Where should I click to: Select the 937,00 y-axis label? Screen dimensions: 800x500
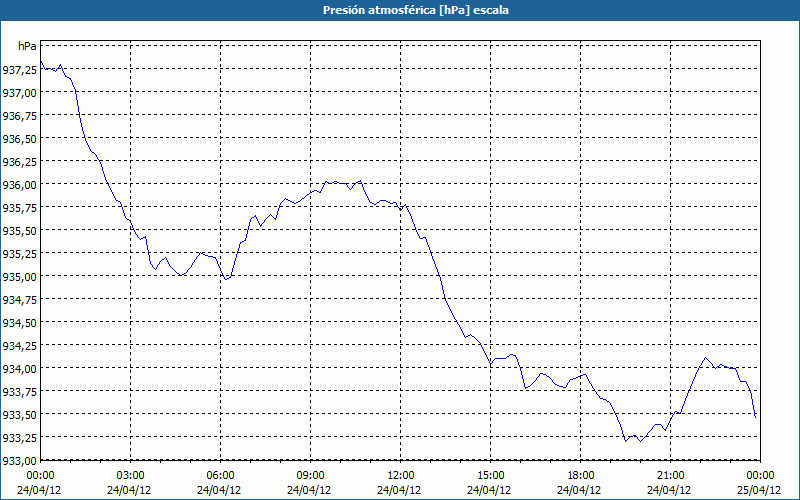coord(20,93)
